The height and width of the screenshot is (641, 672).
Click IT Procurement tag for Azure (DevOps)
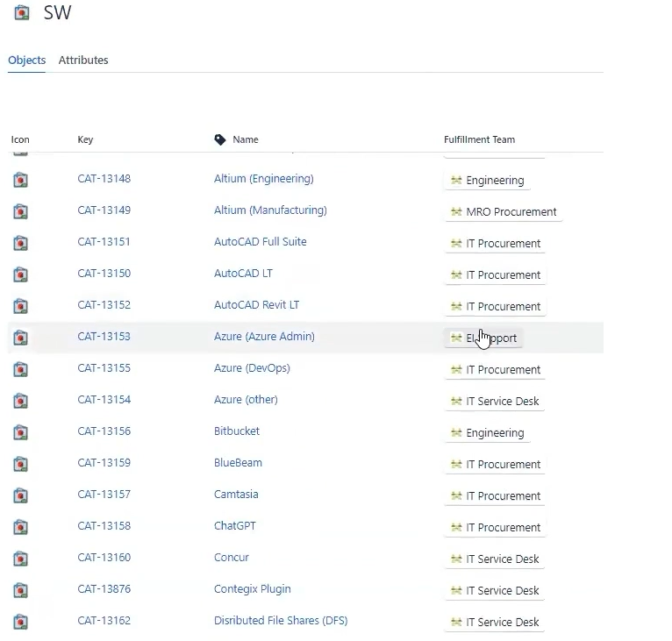point(496,370)
